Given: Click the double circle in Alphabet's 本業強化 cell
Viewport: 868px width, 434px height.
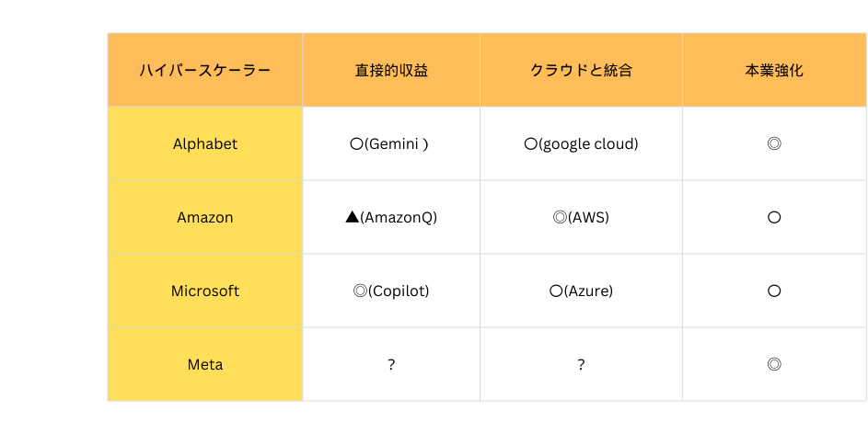Looking at the screenshot, I should click(x=774, y=143).
